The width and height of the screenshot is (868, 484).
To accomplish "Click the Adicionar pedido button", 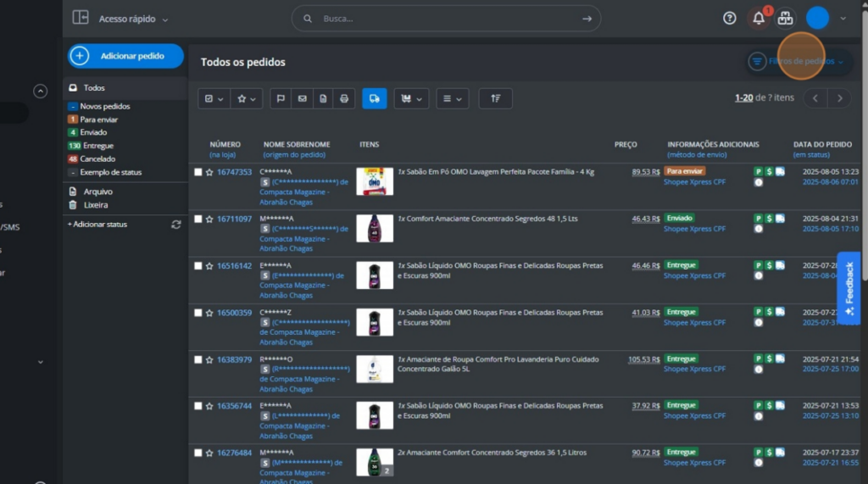I will tap(125, 56).
